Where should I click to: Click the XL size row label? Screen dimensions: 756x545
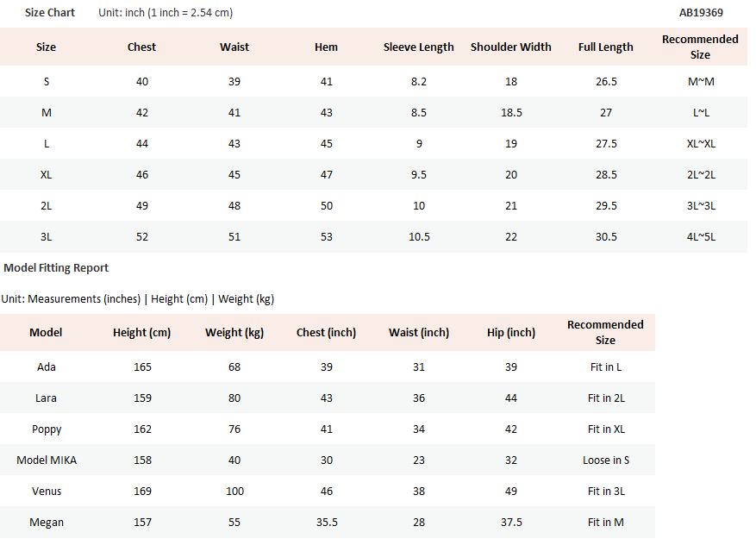pos(46,174)
